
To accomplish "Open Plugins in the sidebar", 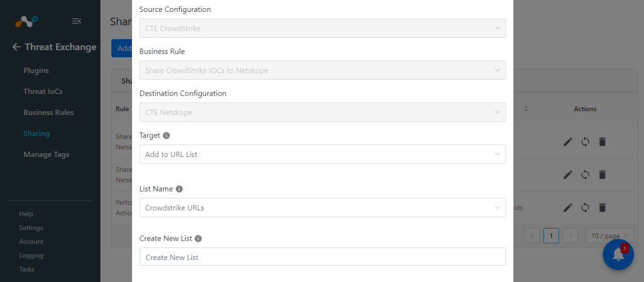I will 36,70.
